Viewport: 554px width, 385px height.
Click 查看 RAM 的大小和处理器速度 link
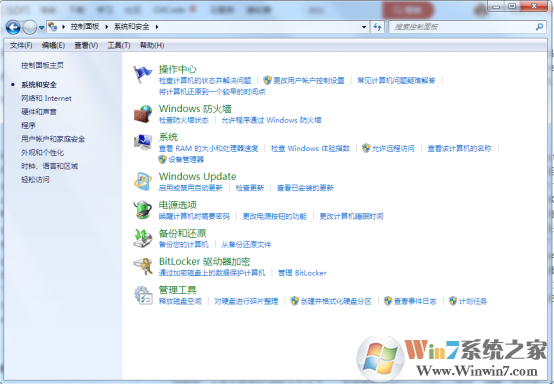[x=208, y=148]
